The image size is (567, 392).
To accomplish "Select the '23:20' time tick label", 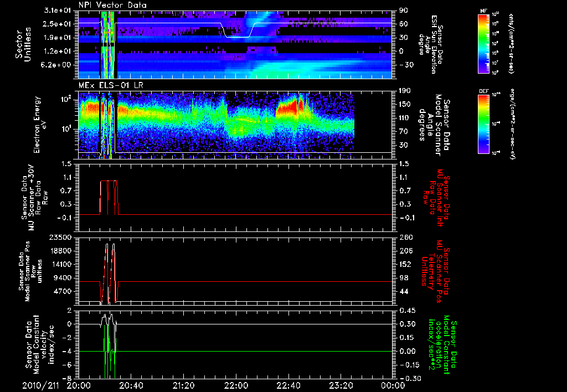I will pos(341,385).
